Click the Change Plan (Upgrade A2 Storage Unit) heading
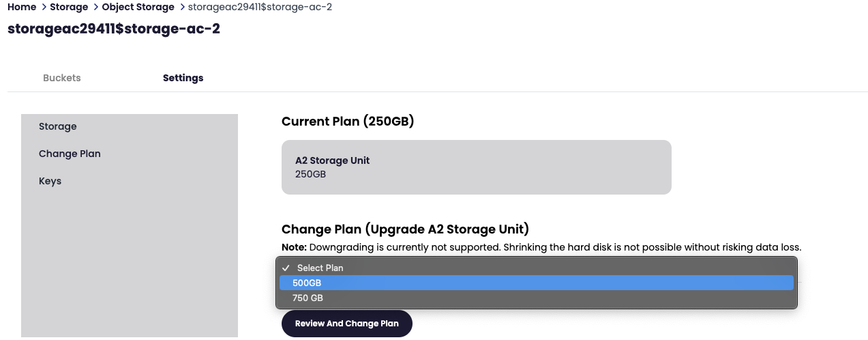The height and width of the screenshot is (340, 868). point(405,229)
